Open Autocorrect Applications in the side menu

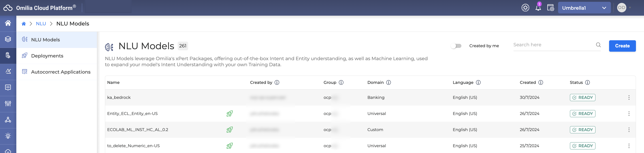pos(56,72)
